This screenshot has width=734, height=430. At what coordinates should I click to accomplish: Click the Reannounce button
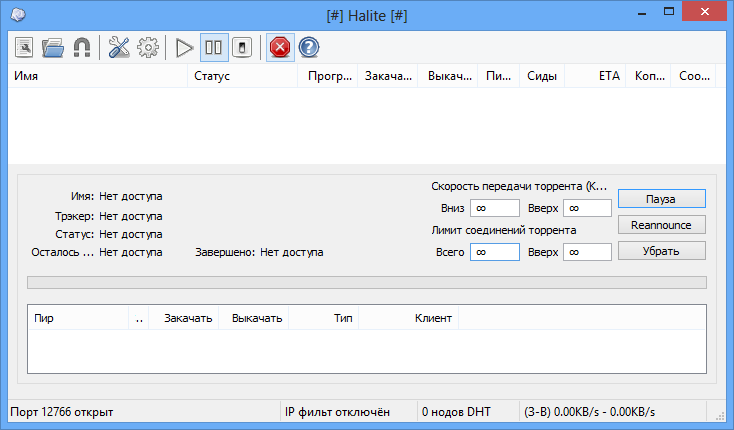click(661, 225)
